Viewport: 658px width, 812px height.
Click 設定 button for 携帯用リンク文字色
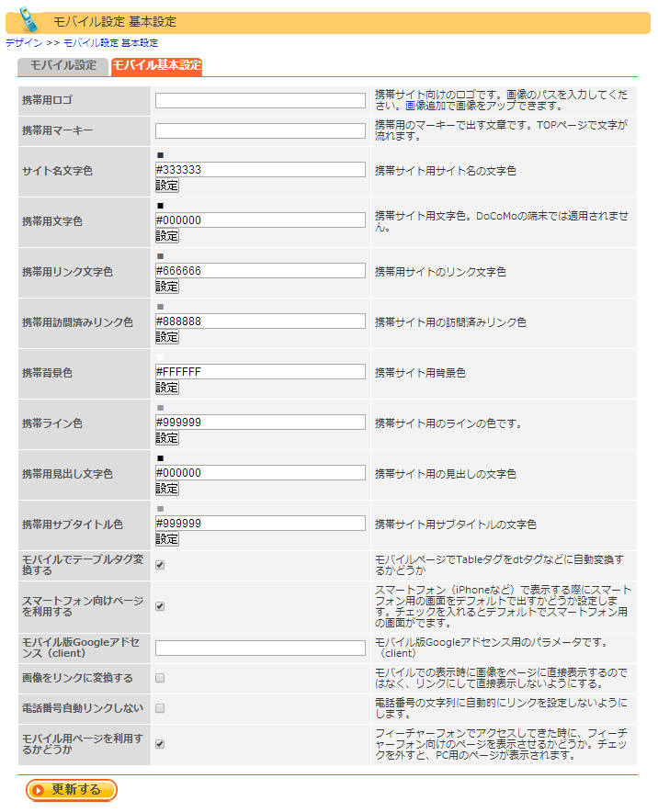point(167,287)
